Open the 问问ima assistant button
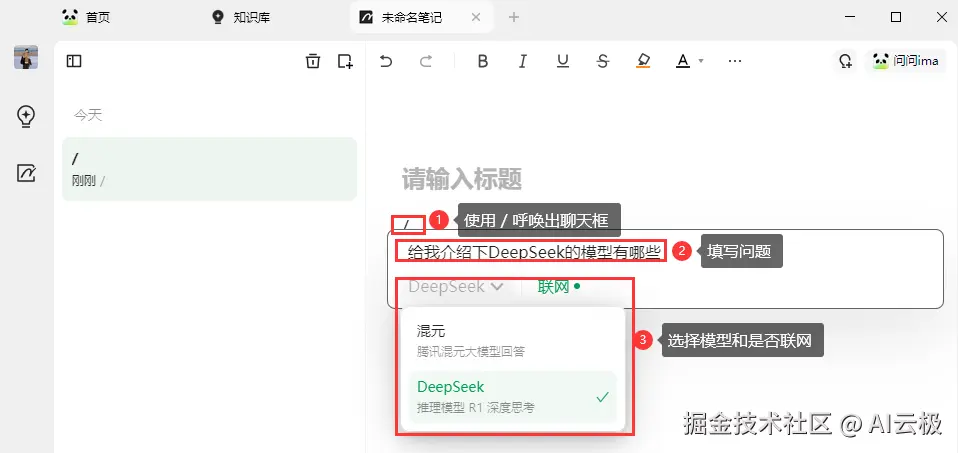Image resolution: width=958 pixels, height=453 pixels. [x=905, y=61]
